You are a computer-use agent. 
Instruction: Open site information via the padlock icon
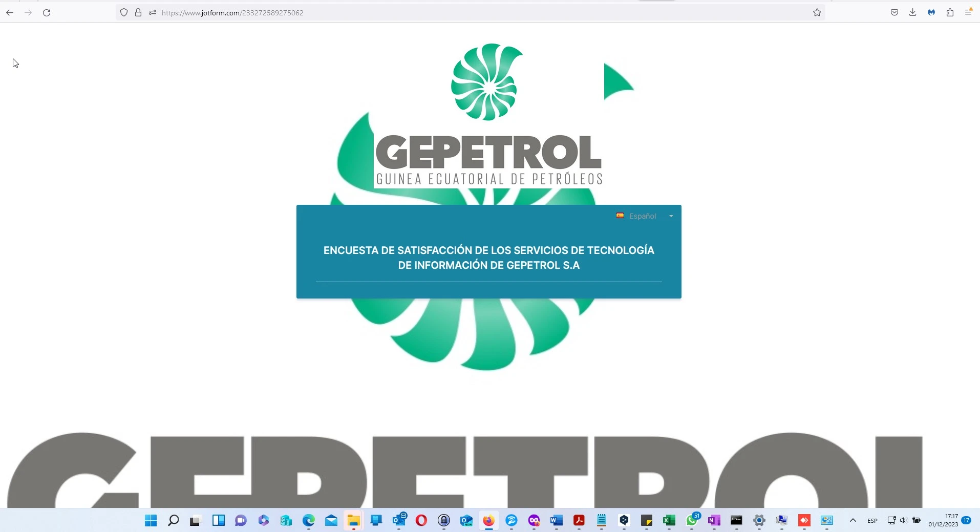[x=138, y=13]
